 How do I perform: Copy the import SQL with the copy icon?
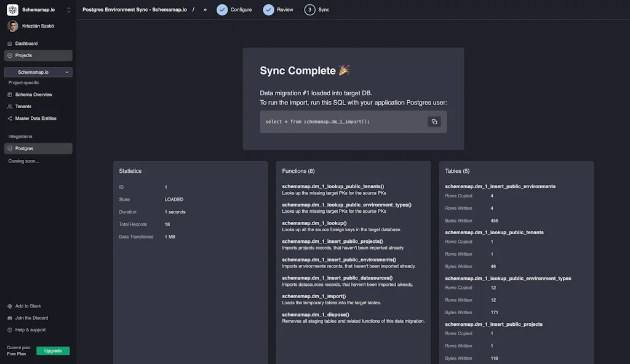(x=434, y=121)
